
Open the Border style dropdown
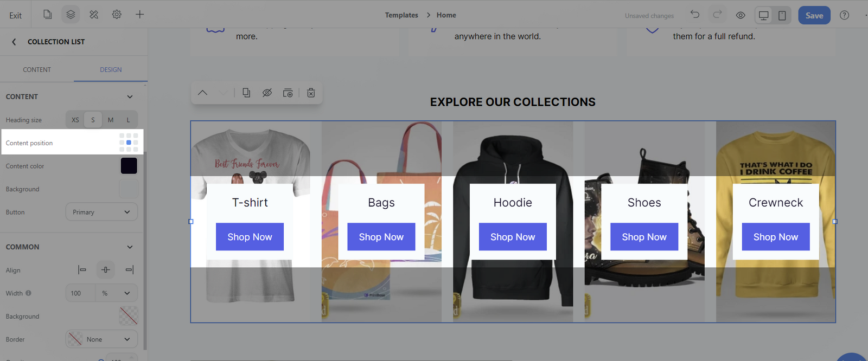point(101,339)
